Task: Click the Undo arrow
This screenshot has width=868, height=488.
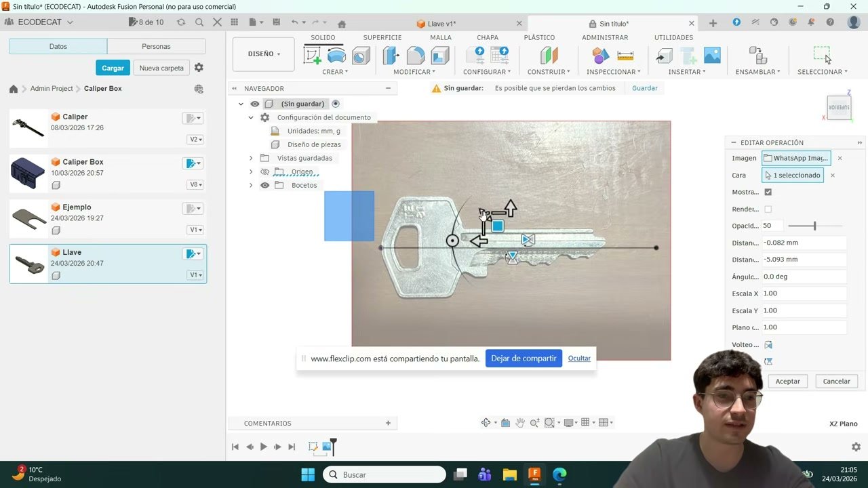Action: click(294, 22)
